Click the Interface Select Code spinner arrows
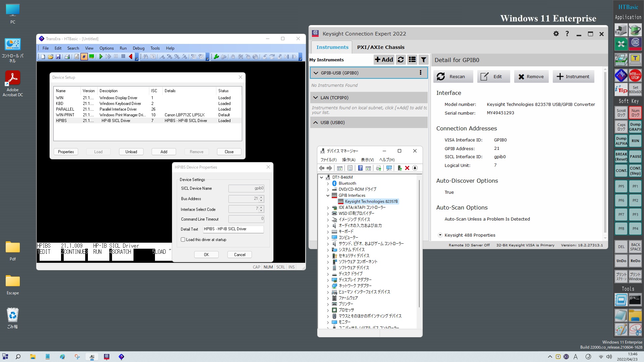Screen dimensions: 644x362 point(261,209)
